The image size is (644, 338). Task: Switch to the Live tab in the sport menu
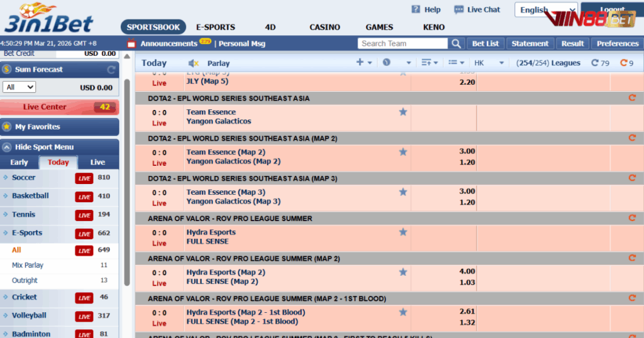[x=97, y=162]
